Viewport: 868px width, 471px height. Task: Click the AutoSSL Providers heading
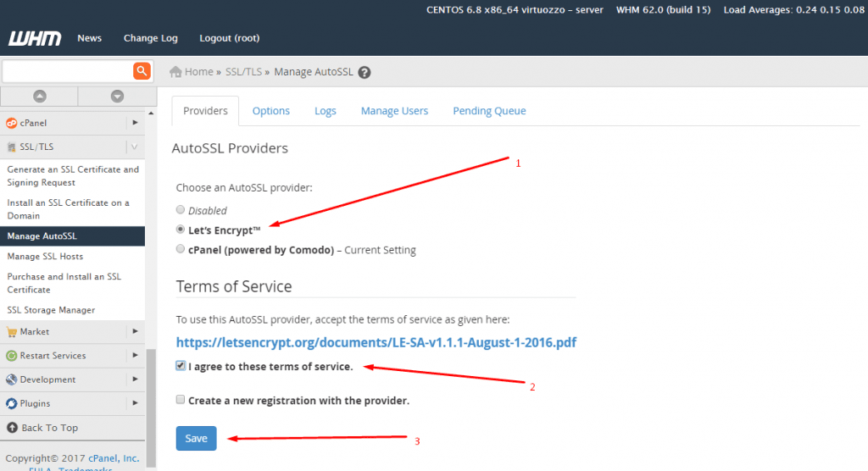point(230,148)
